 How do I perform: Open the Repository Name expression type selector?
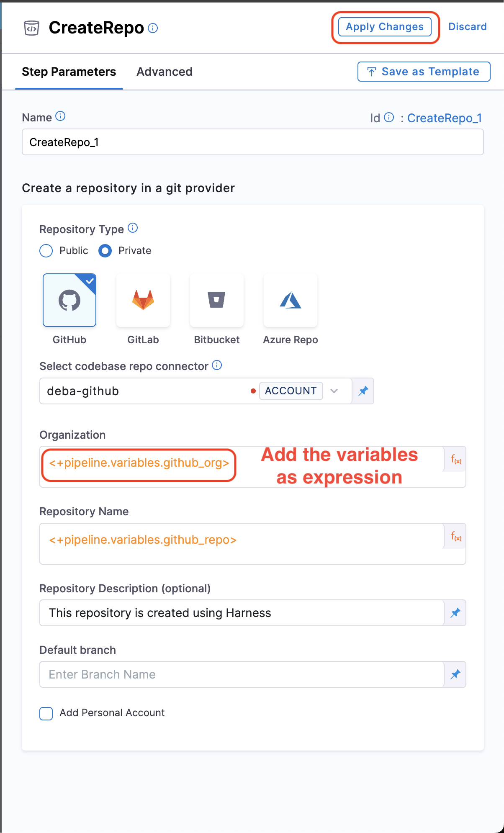coord(456,536)
